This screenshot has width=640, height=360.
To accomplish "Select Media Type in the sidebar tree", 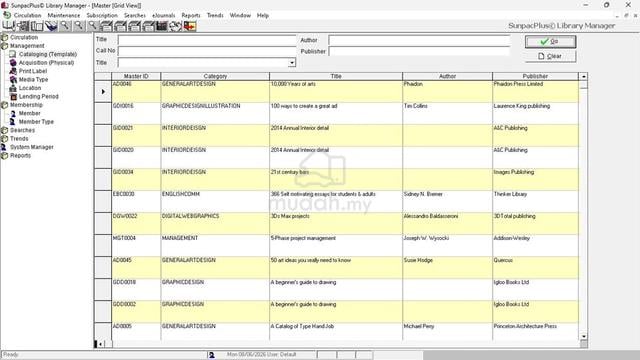I will click(x=33, y=80).
